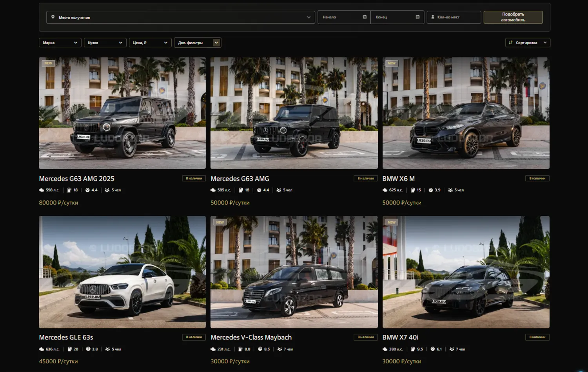Image resolution: width=588 pixels, height=372 pixels.
Task: Click the В наличии badge on V-Class Maybach
Action: tap(366, 337)
